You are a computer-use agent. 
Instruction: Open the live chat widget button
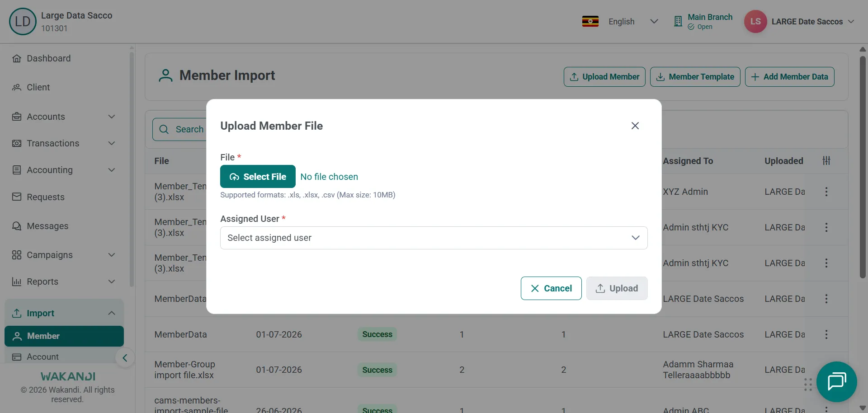[x=837, y=382]
